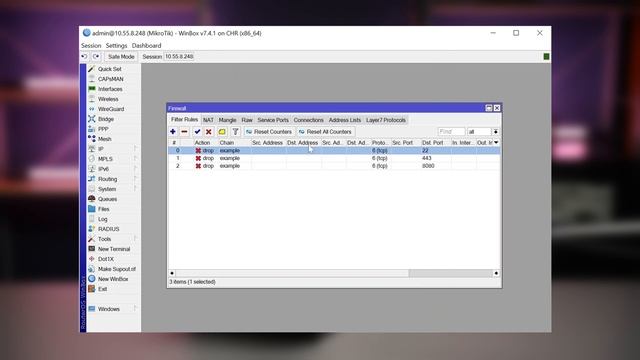Open WireGuard in the sidebar
Image resolution: width=640 pixels, height=360 pixels.
(111, 109)
